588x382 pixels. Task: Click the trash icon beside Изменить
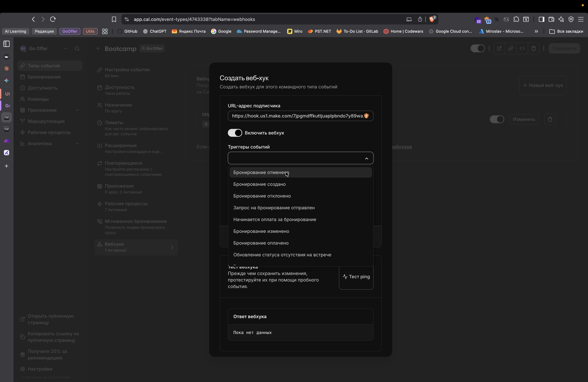point(550,119)
